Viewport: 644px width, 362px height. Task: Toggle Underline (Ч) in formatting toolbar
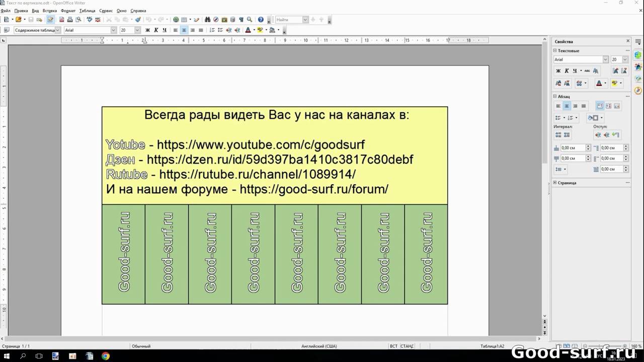click(x=165, y=30)
